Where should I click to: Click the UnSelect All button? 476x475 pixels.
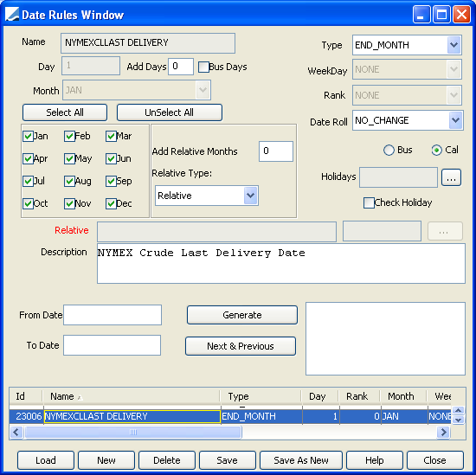click(170, 112)
